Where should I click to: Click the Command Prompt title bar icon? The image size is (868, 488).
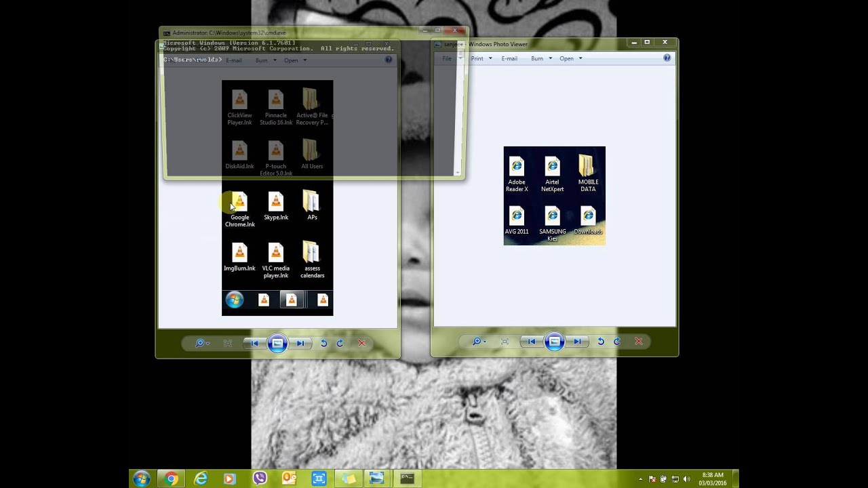click(x=167, y=33)
